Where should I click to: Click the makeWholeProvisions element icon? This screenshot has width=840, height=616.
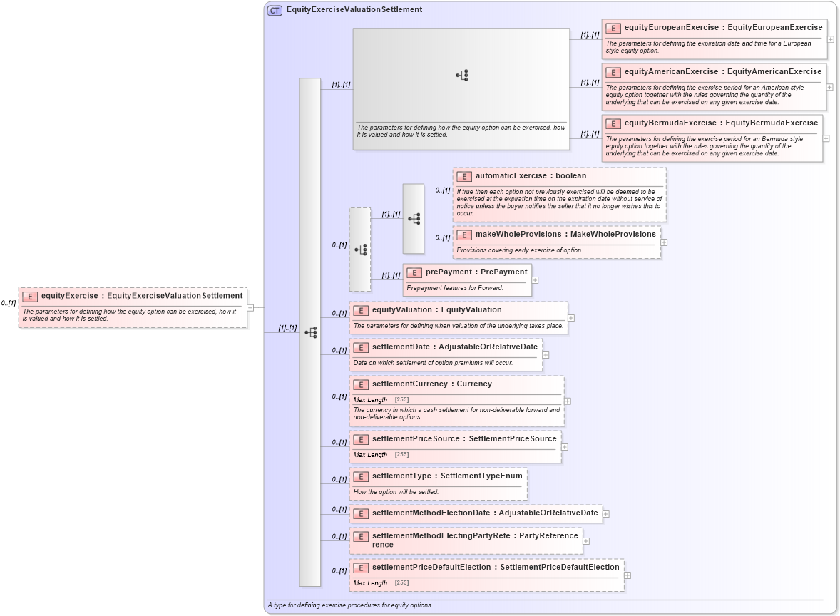point(463,234)
